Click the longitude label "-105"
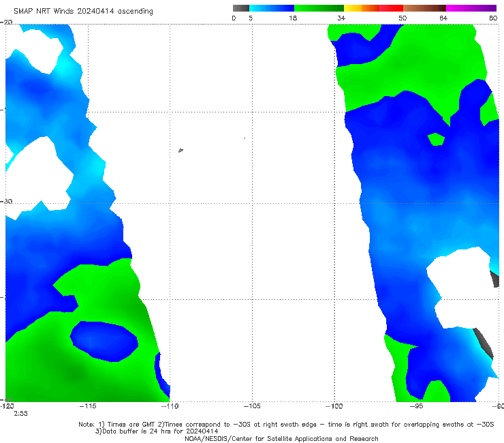This screenshot has width=504, height=443. point(252,406)
